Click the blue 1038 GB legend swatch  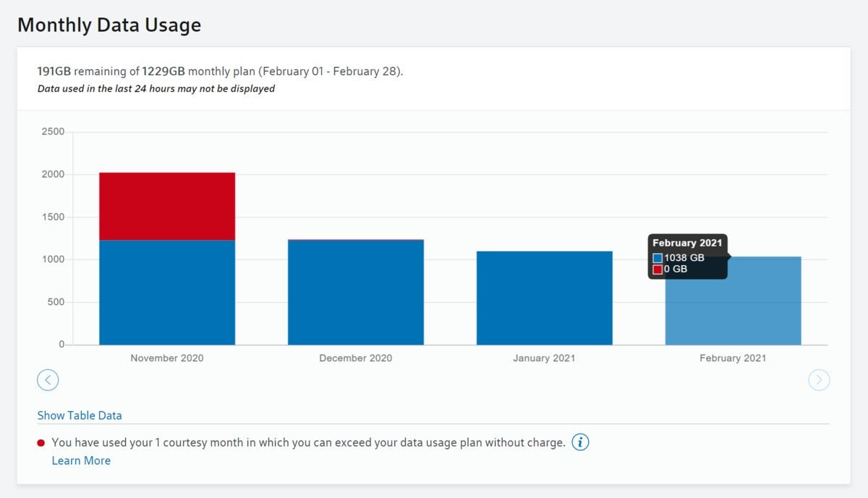tap(658, 258)
